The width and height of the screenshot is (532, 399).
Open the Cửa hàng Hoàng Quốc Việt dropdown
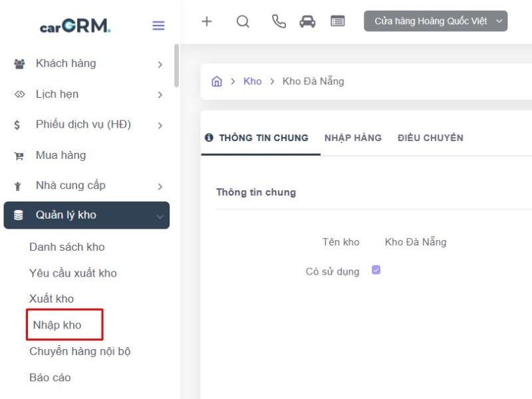click(x=436, y=21)
